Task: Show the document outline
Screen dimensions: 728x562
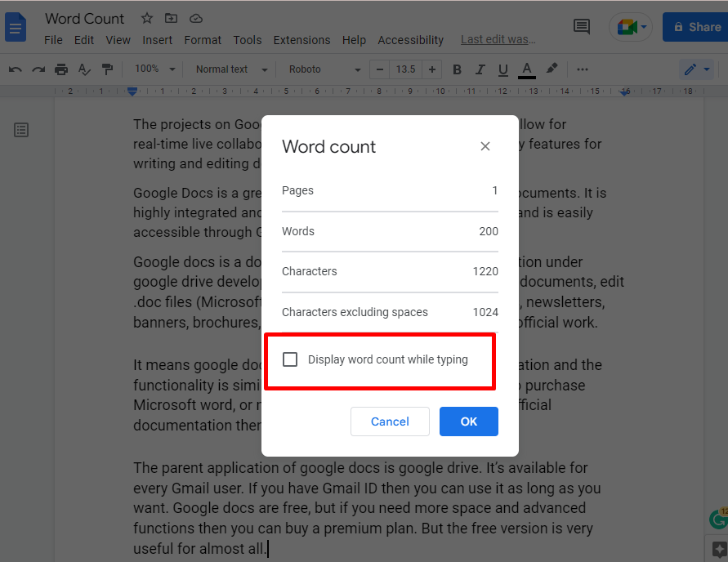Action: (21, 130)
